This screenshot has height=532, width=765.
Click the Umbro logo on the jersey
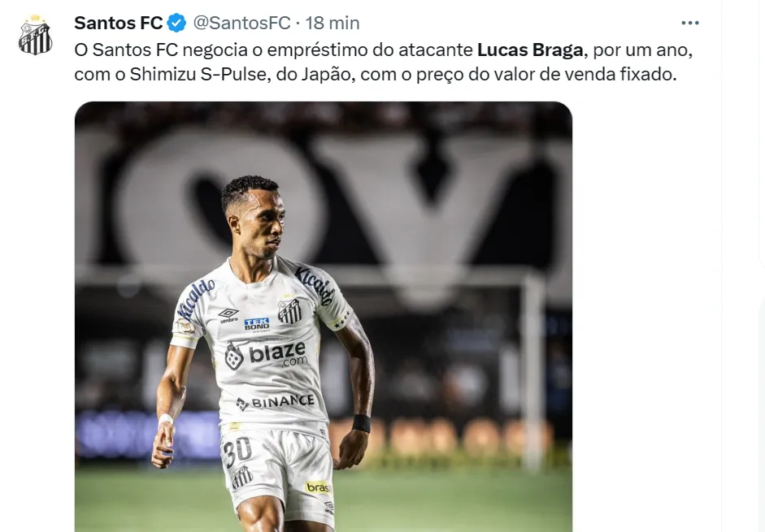click(x=228, y=315)
